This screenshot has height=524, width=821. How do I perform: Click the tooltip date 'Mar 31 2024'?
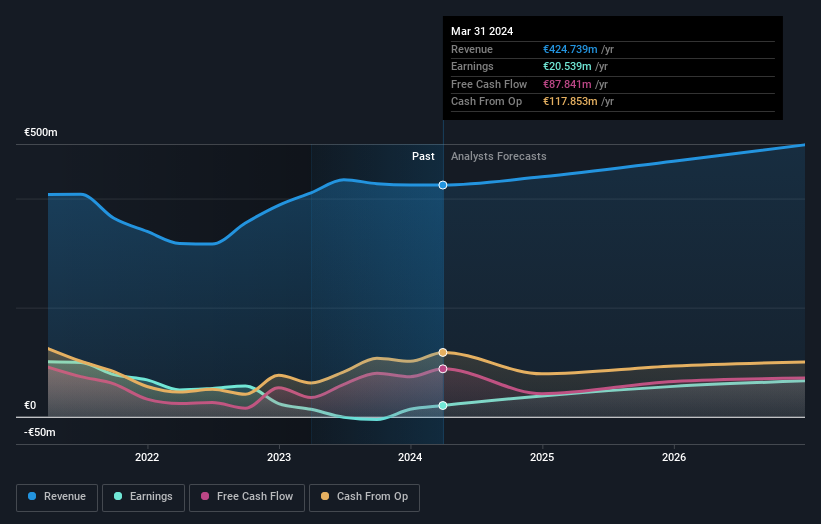(x=482, y=31)
